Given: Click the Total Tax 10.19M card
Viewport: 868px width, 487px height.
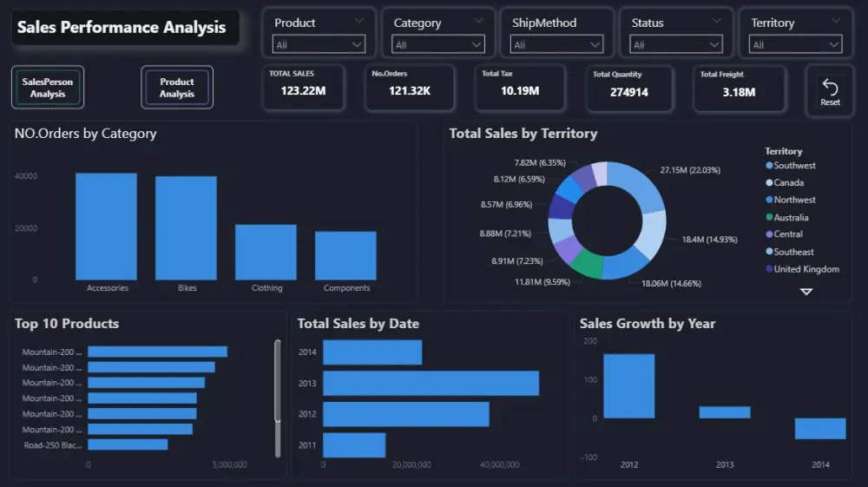Looking at the screenshot, I should [520, 88].
